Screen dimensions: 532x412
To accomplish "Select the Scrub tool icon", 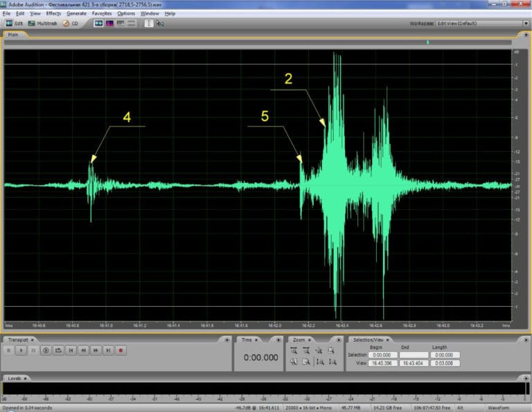I will 160,23.
